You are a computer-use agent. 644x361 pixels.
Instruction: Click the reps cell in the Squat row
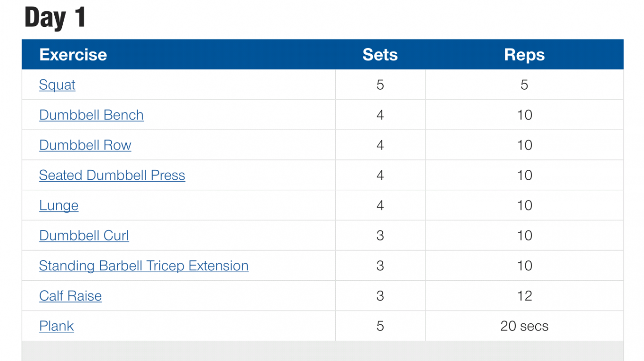524,84
